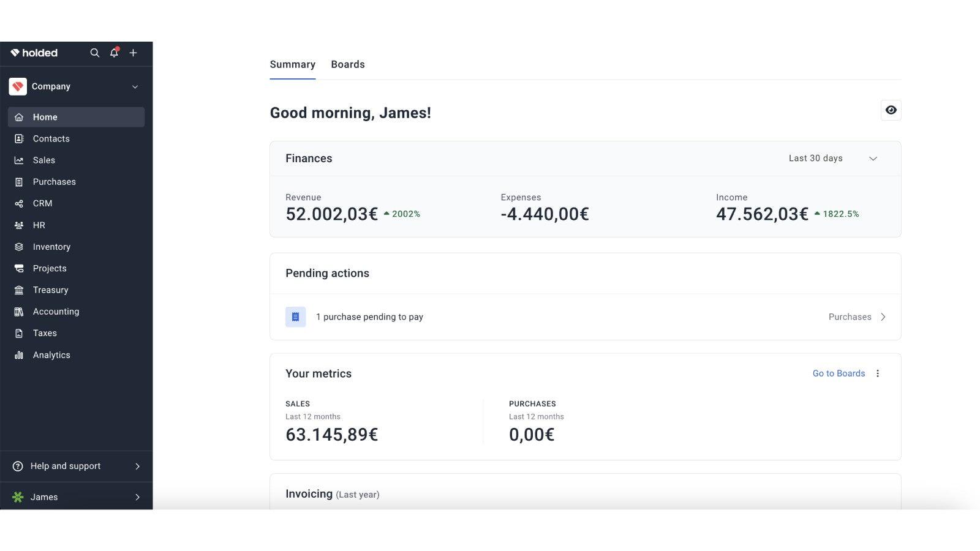Toggle the eye visibility button
The height and width of the screenshot is (551, 980).
(x=891, y=110)
